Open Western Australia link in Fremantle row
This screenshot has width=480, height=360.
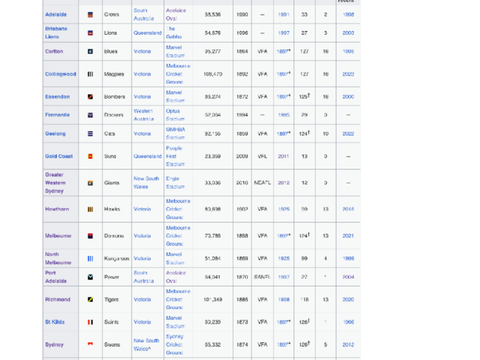click(x=144, y=115)
